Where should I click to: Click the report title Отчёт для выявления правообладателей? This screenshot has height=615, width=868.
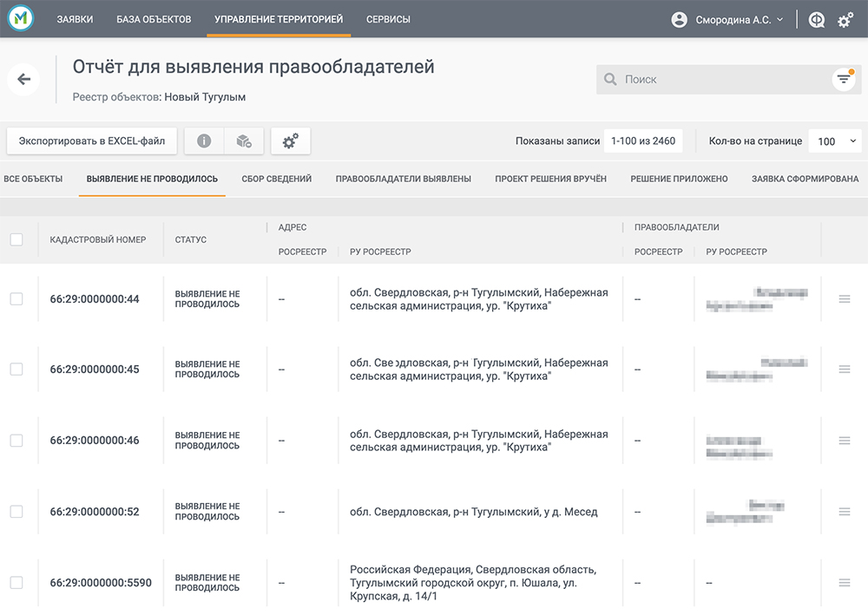tap(253, 67)
